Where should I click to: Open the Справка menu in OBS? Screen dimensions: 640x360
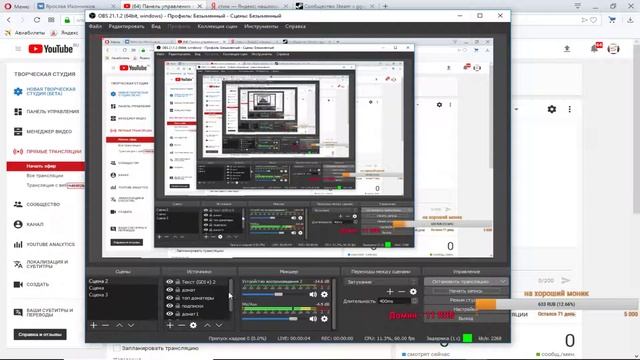pos(295,26)
